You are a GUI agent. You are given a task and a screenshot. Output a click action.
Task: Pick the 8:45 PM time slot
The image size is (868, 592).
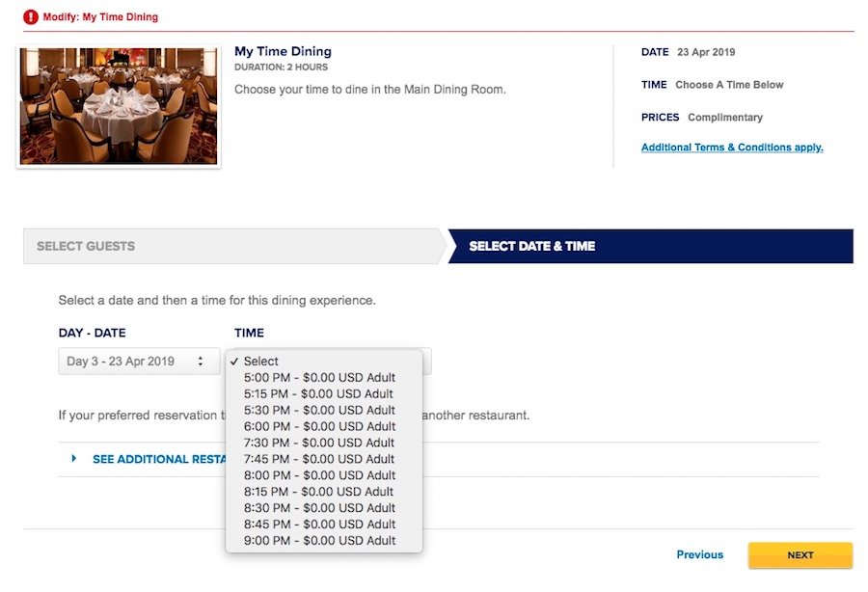tap(324, 525)
